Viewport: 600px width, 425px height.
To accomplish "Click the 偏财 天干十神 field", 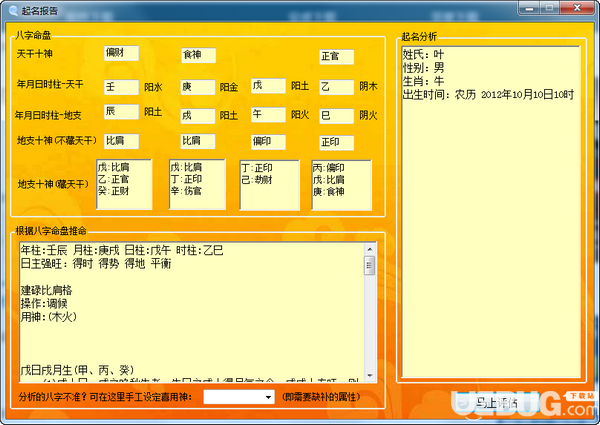I will (x=121, y=53).
